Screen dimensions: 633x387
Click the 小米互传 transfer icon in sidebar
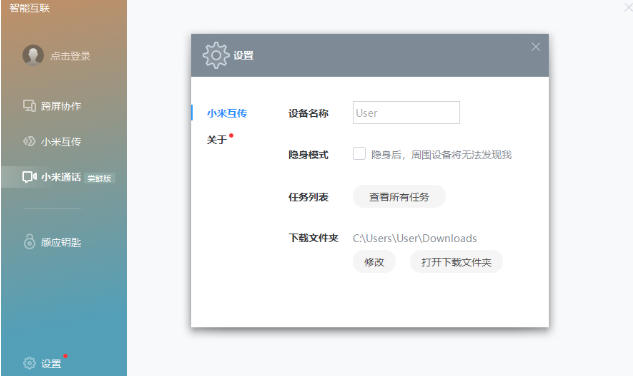[x=29, y=141]
